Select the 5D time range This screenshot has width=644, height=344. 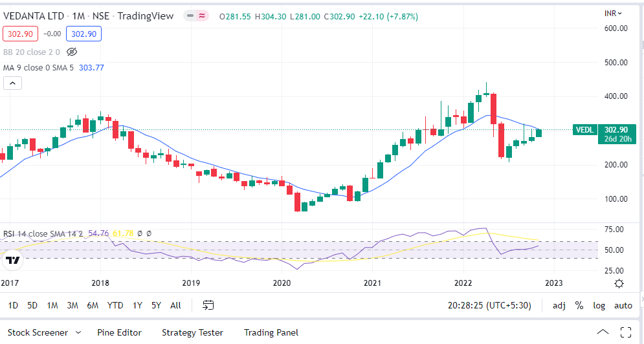pos(32,305)
